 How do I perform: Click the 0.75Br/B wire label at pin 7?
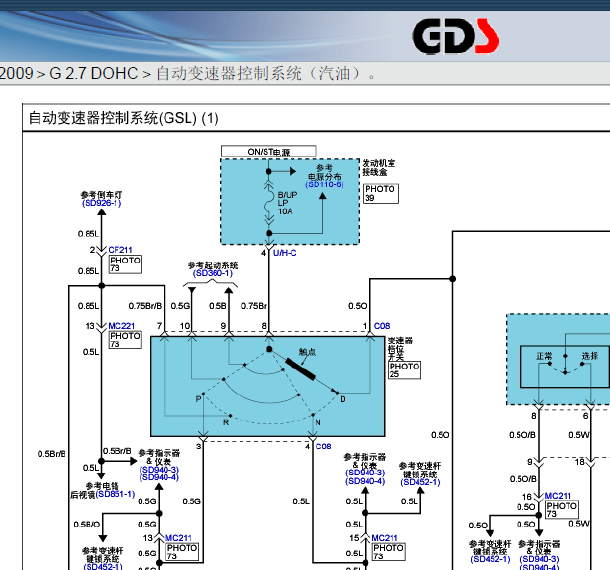click(145, 306)
